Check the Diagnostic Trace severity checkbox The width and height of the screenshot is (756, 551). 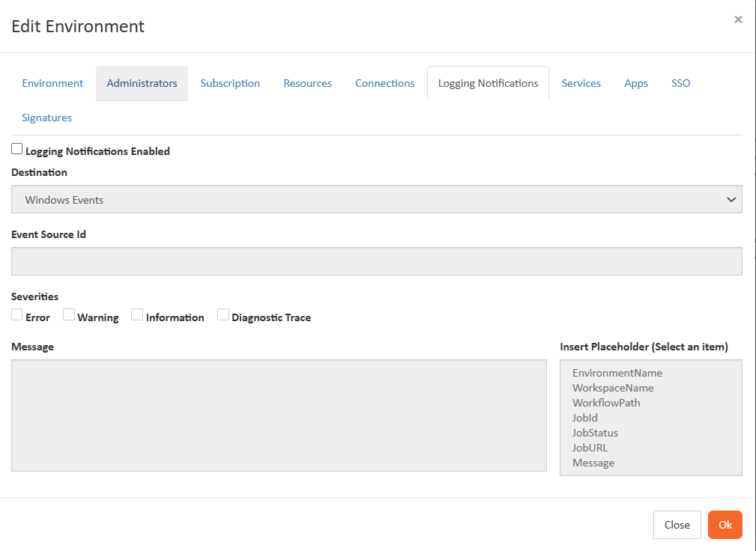[x=223, y=314]
